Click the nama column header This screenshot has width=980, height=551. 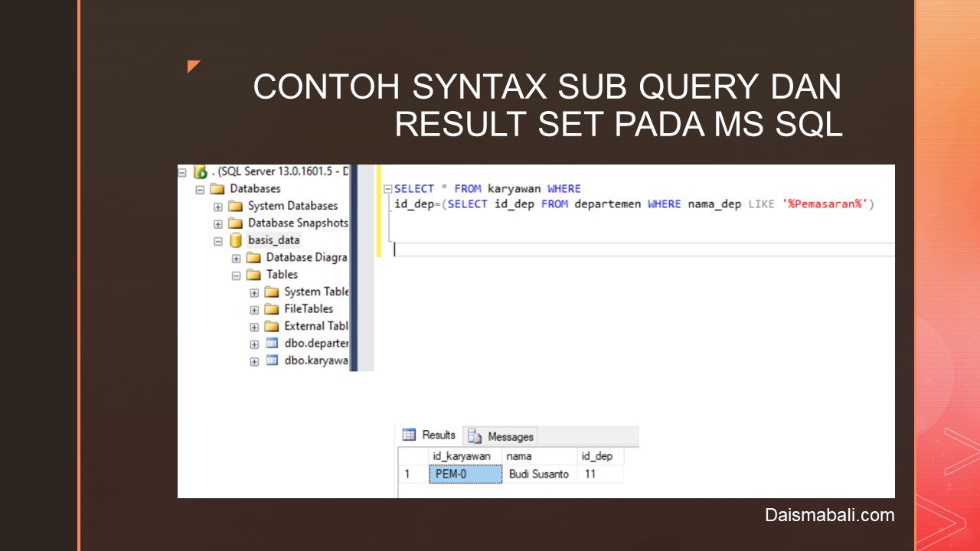519,456
